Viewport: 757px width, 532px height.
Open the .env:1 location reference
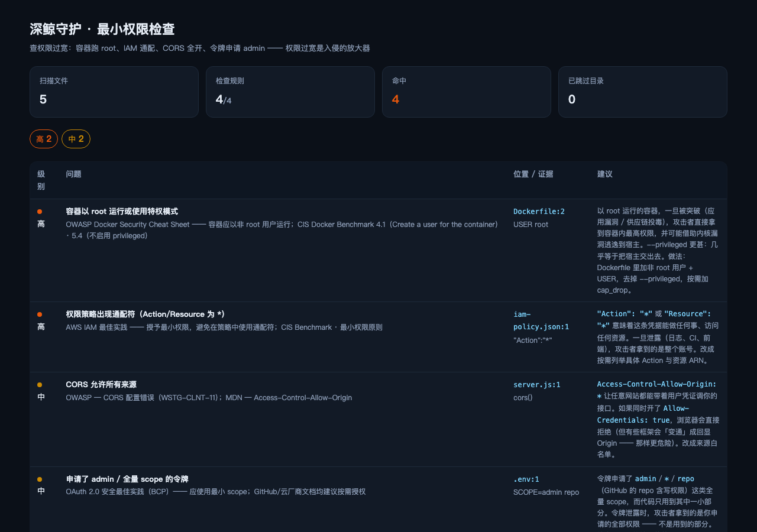pyautogui.click(x=526, y=479)
